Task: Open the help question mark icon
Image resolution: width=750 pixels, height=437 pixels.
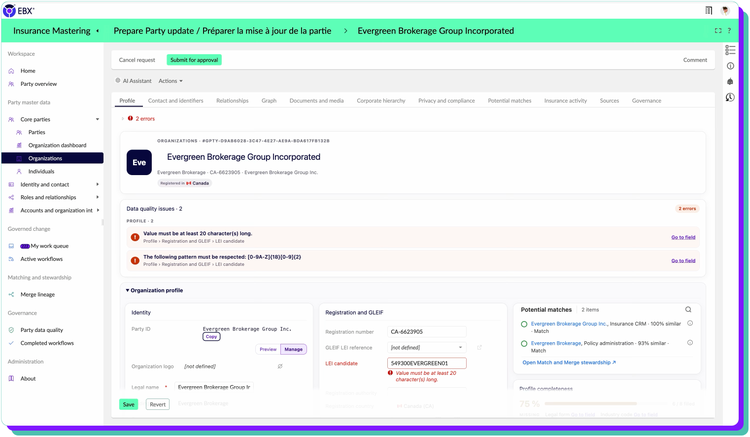Action: 729,31
